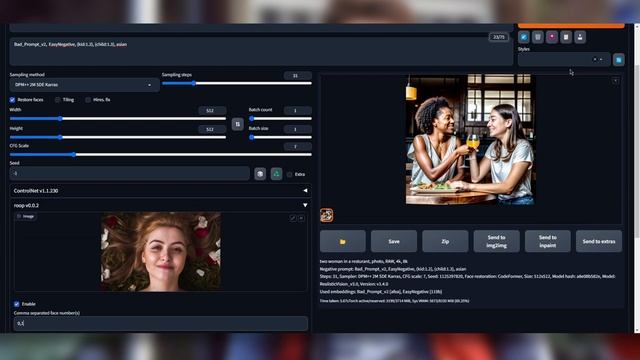Screen dimensions: 640x360
Task: Click the Save button
Action: point(394,241)
